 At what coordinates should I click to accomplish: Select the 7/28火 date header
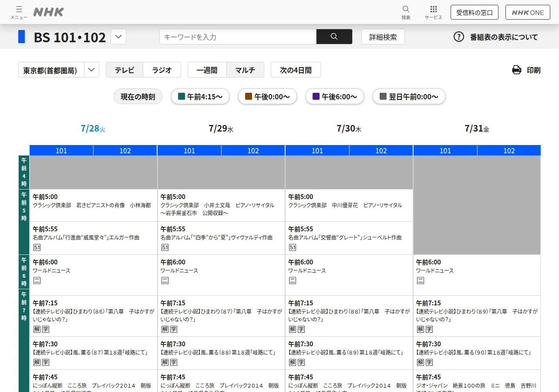93,128
